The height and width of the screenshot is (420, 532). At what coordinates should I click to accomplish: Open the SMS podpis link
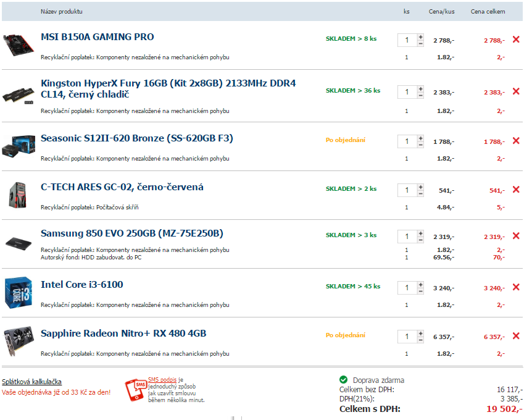click(162, 380)
